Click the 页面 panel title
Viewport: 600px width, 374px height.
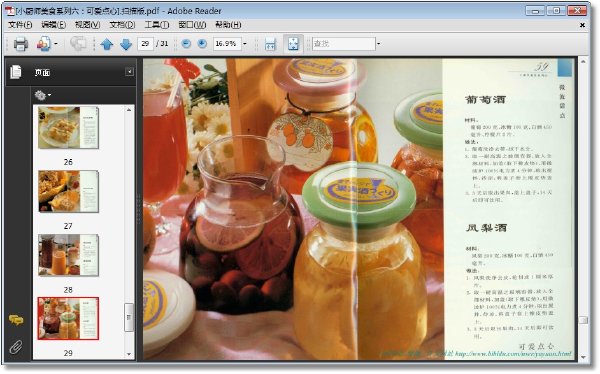(x=42, y=72)
